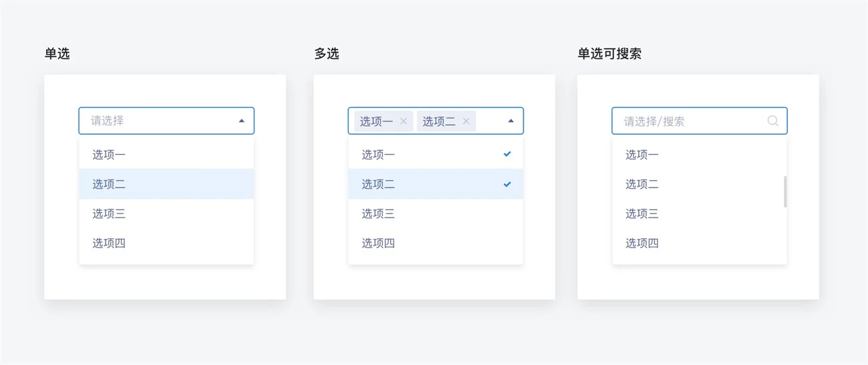Remove the 选项二 tag with its X

click(x=466, y=121)
